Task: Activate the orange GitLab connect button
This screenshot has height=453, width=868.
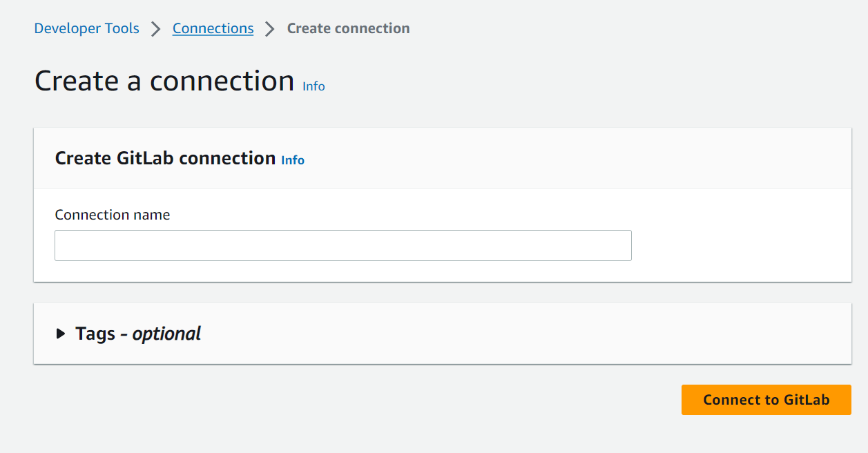Action: point(766,399)
